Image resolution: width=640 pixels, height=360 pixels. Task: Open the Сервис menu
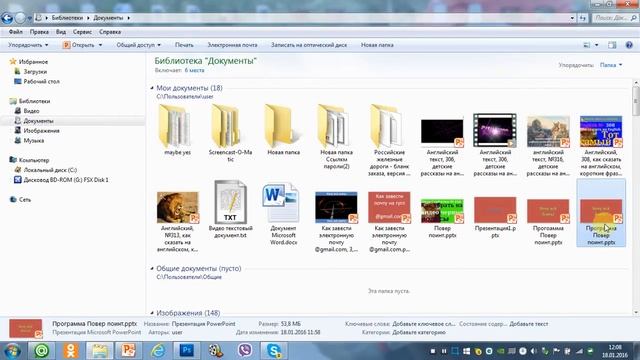point(82,32)
